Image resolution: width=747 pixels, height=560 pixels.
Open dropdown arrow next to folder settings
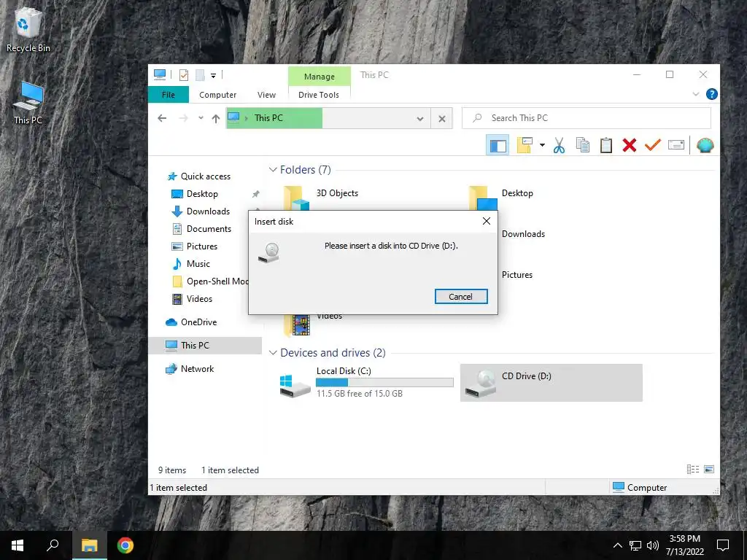[x=542, y=145]
